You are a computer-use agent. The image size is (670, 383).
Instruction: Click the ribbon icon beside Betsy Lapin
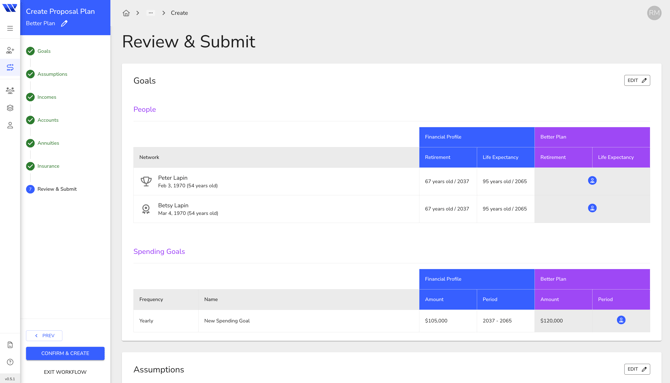146,209
